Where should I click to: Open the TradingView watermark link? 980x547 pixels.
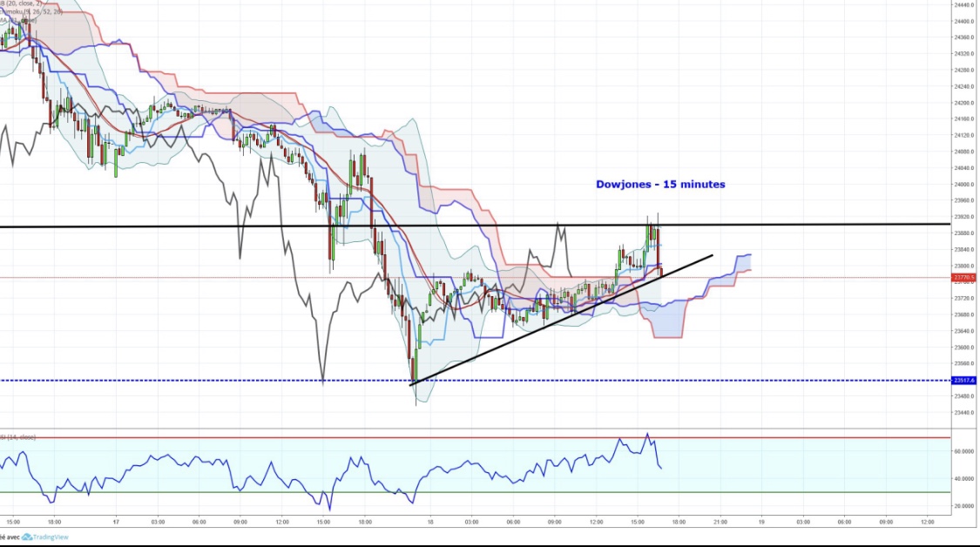[x=50, y=537]
